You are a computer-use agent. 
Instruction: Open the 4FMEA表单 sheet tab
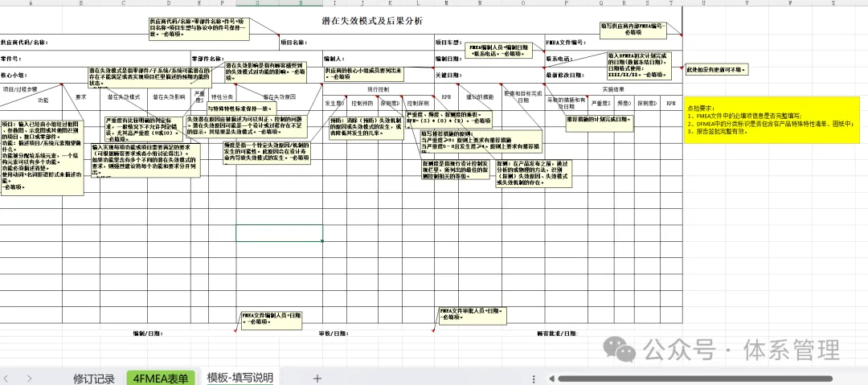pyautogui.click(x=161, y=379)
